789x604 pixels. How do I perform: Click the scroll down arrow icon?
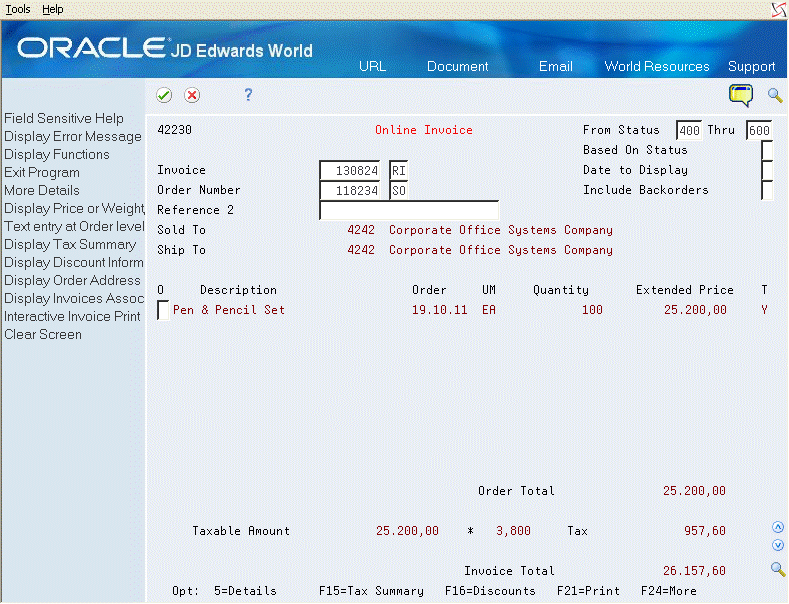click(x=778, y=545)
